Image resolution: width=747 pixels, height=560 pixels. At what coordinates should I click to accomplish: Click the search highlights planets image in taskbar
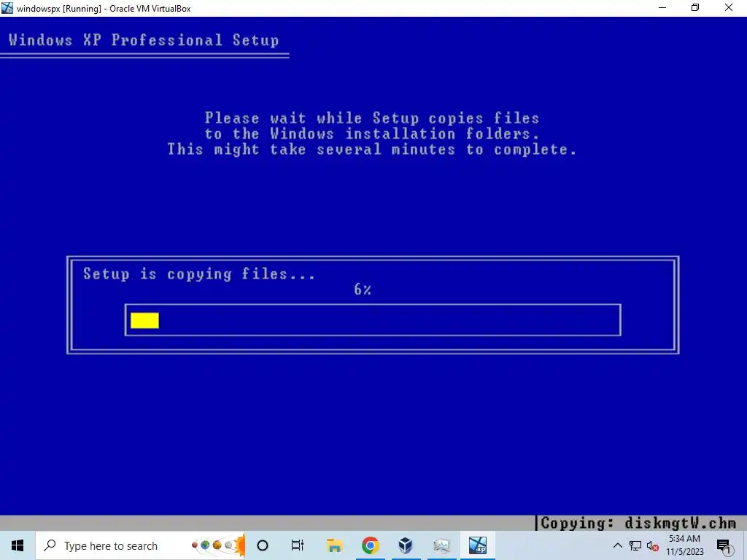[x=219, y=545]
